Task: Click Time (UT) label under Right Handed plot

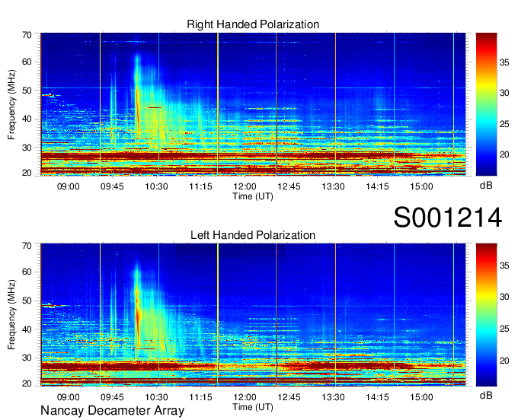Action: point(253,196)
